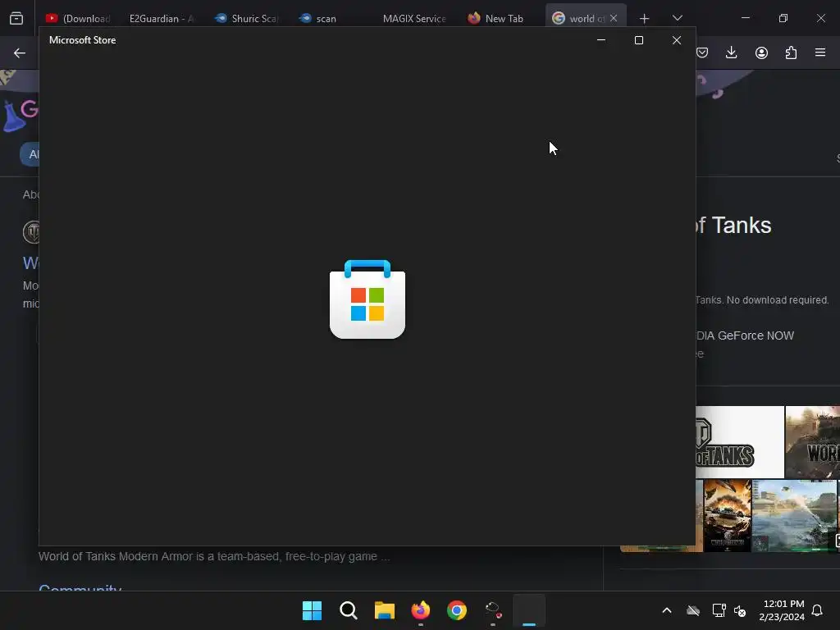Show hidden system tray icons
Screen dimensions: 840x630
click(667, 610)
